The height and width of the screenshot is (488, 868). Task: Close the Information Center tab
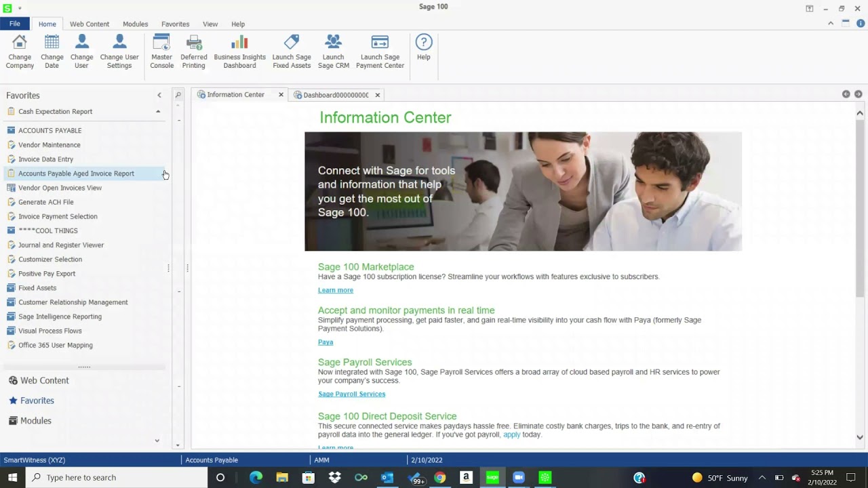point(281,94)
